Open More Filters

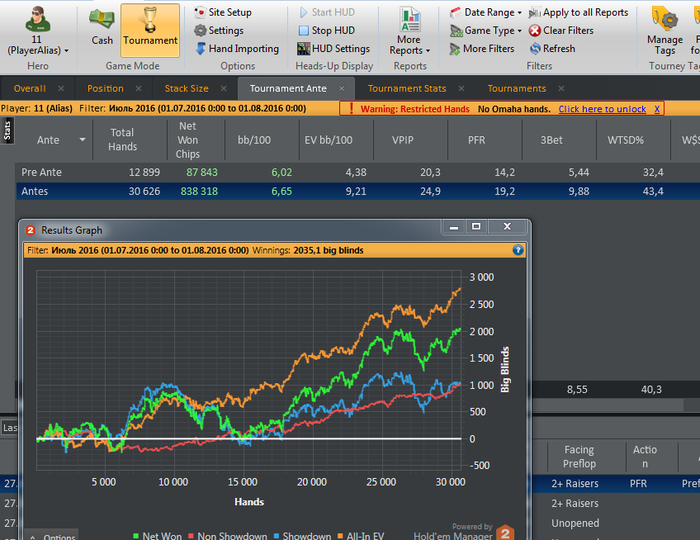[x=482, y=49]
